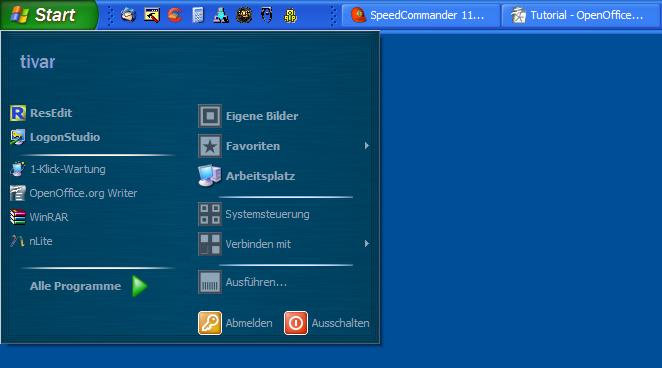Select the Verbinden mit entry

pos(258,244)
